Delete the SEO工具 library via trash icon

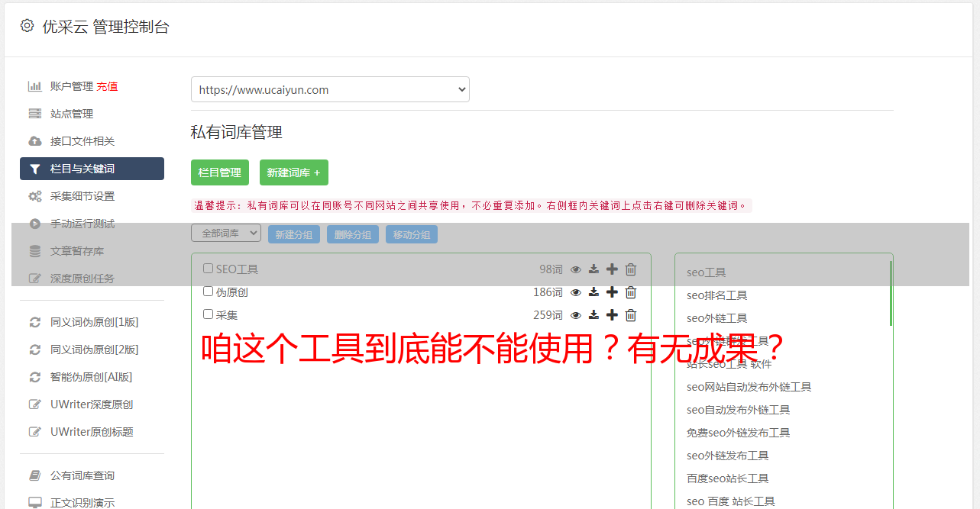[631, 269]
